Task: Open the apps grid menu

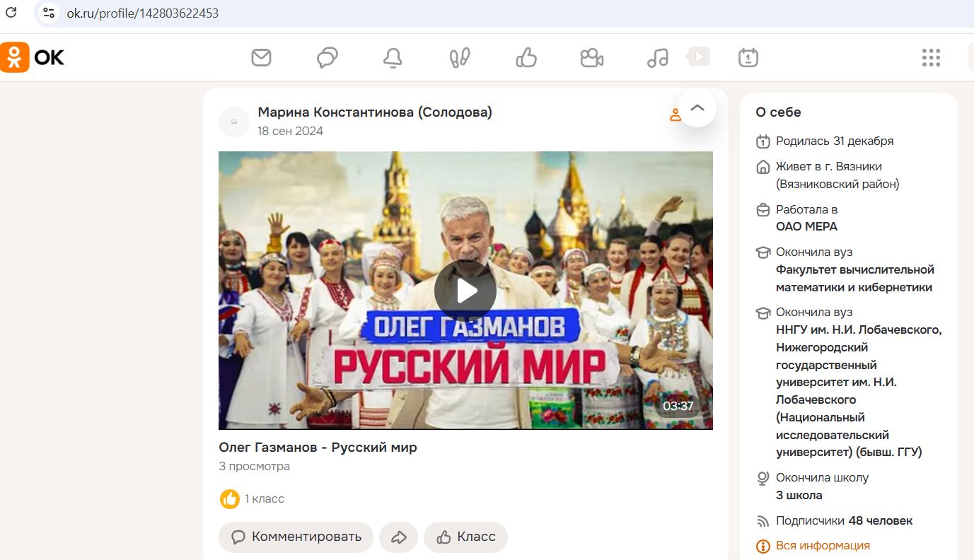Action: pyautogui.click(x=931, y=58)
